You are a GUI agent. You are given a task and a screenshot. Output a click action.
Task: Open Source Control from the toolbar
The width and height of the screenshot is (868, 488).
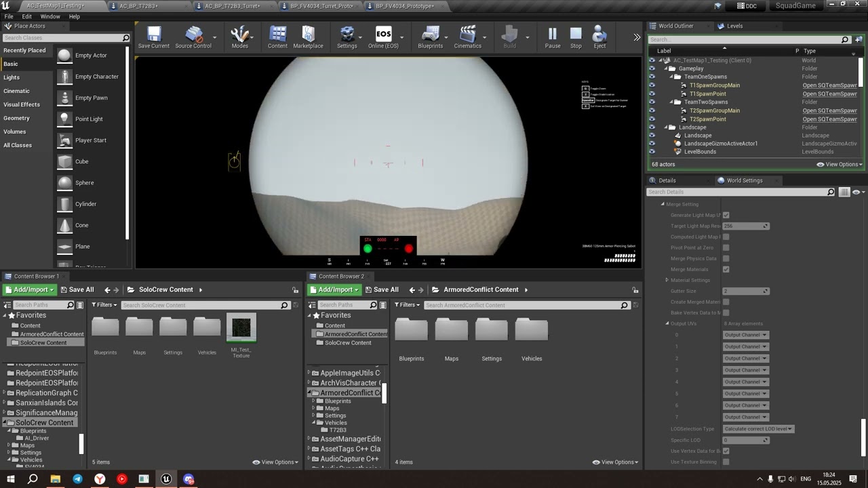pyautogui.click(x=193, y=37)
